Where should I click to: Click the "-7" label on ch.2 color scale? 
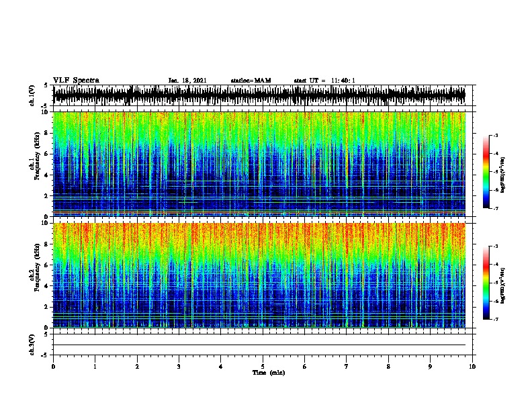496,319
